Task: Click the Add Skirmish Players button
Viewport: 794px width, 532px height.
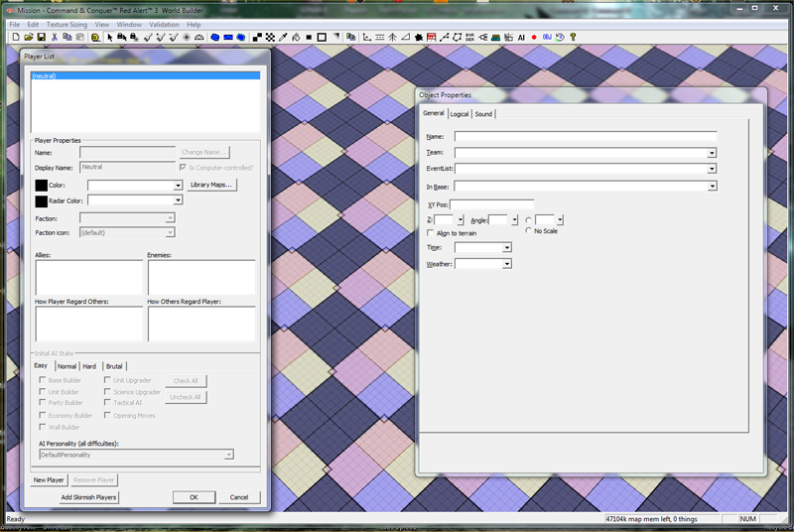Action: pos(88,497)
